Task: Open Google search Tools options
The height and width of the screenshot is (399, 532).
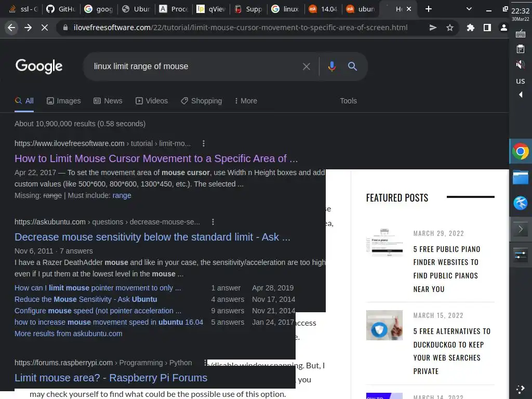Action: click(348, 101)
